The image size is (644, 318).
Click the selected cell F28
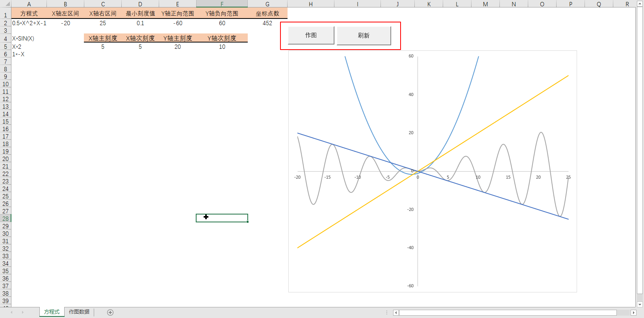pyautogui.click(x=222, y=218)
